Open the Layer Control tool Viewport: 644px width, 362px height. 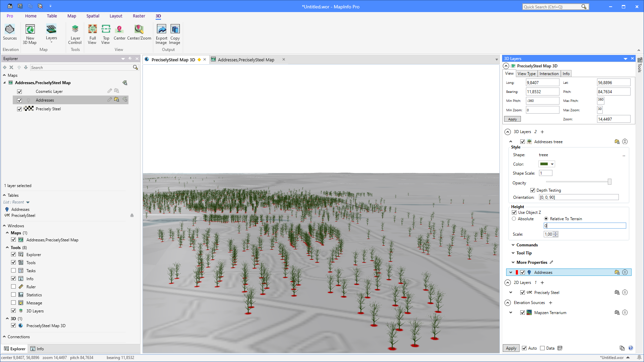[x=75, y=34]
